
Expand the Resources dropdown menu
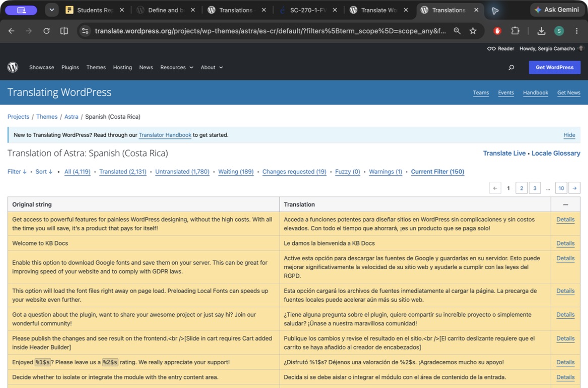coord(177,67)
